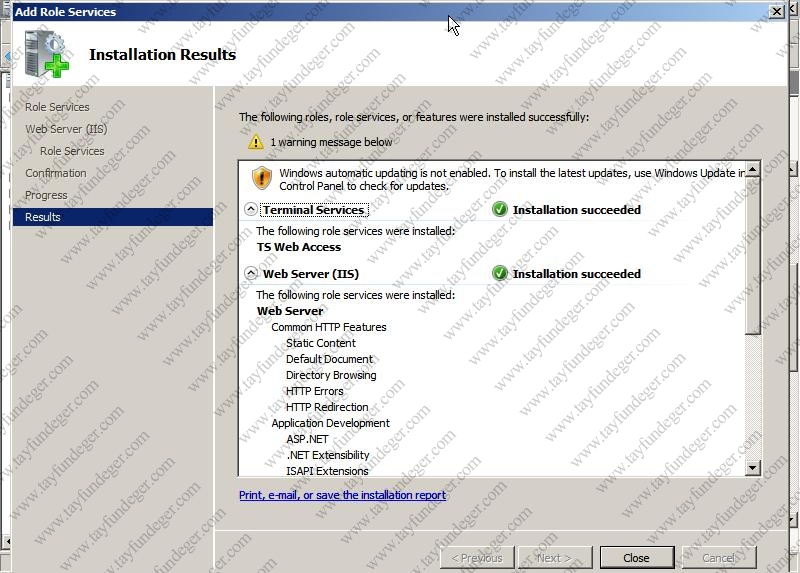Viewport: 800px width, 573px height.
Task: Click the .NET Extensibility entry
Action: coord(328,455)
